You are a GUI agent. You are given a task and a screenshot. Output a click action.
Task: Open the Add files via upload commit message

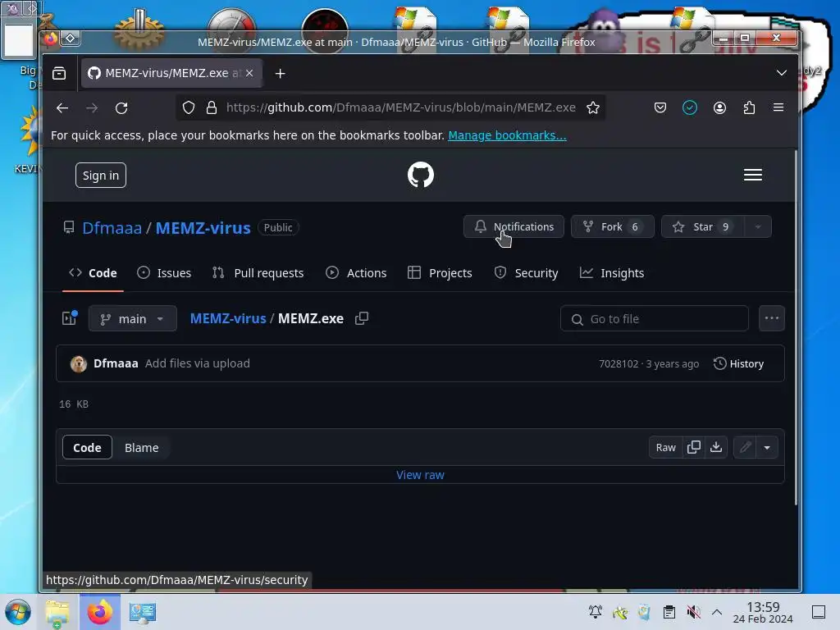(197, 363)
